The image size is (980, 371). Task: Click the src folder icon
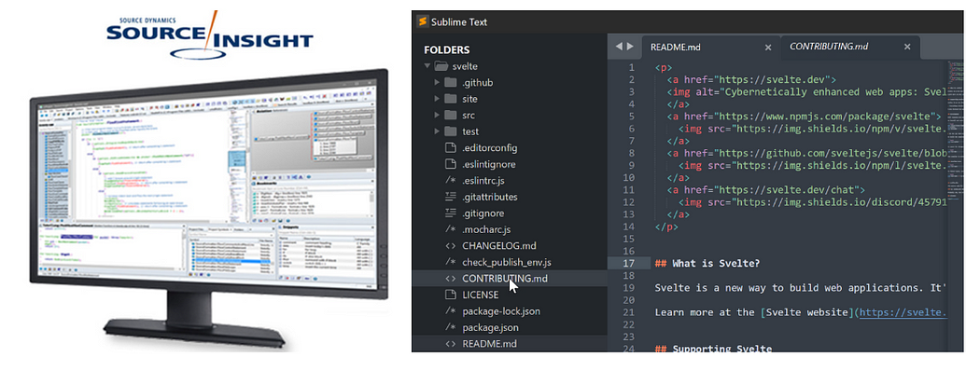click(451, 115)
